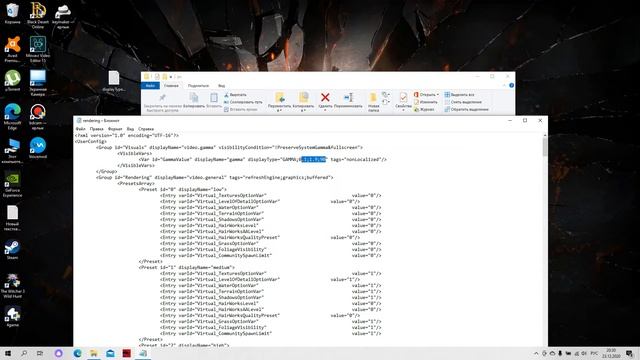The height and width of the screenshot is (360, 640).
Task: Open Notepad Файл menu
Action: coord(80,129)
